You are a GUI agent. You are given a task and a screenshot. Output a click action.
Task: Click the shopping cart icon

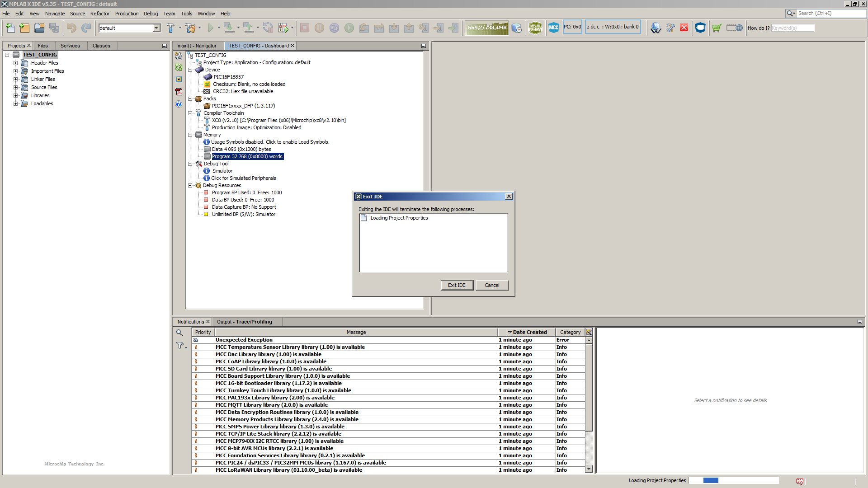pyautogui.click(x=716, y=28)
